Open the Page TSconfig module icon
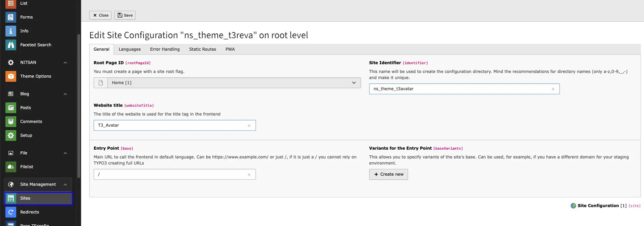Screen dimensions: 644x226 pos(11,224)
